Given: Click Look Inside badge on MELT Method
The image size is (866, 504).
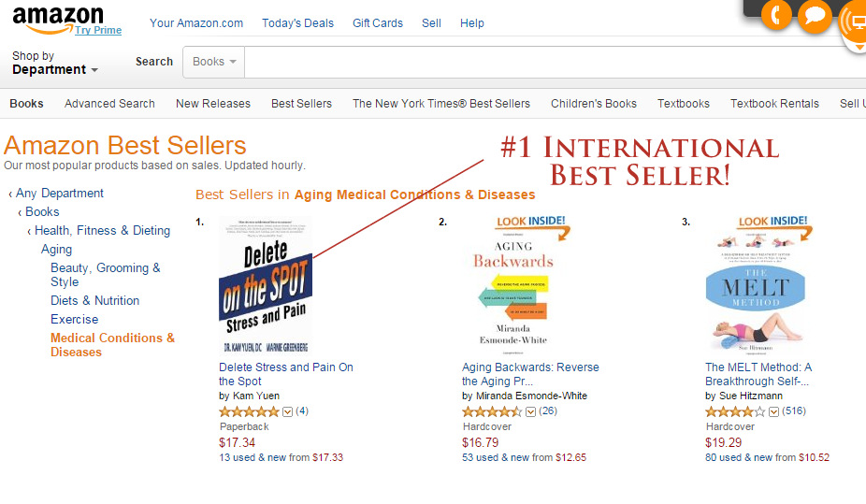Looking at the screenshot, I should point(773,223).
